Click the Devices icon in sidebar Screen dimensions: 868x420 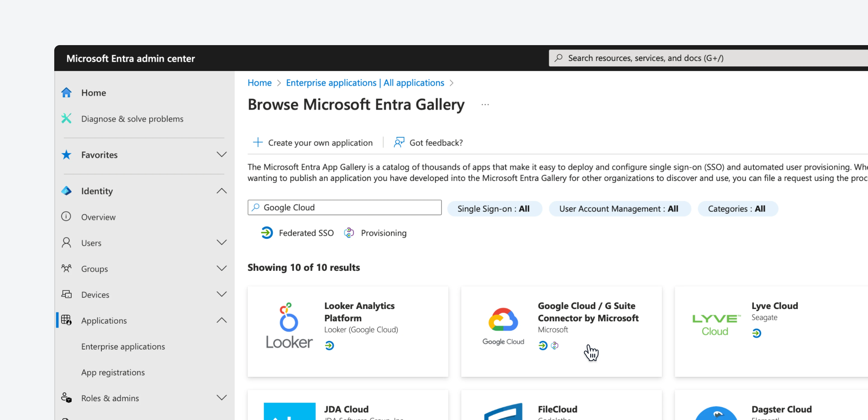(66, 294)
